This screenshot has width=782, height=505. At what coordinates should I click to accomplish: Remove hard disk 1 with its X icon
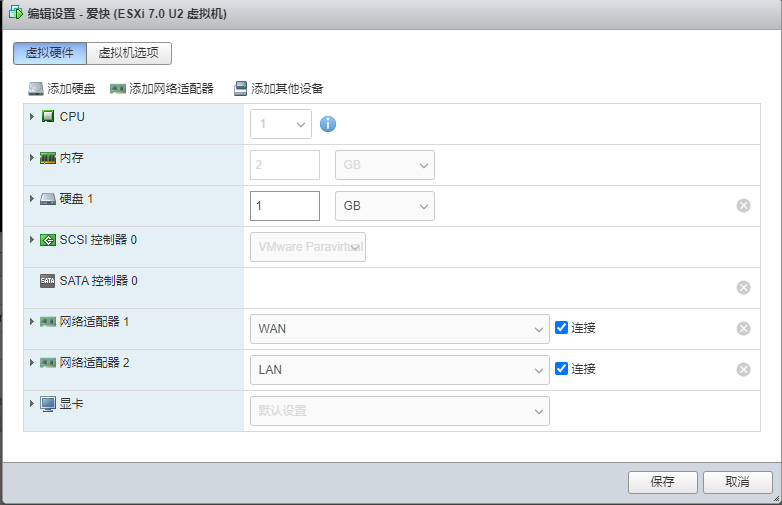click(x=743, y=206)
